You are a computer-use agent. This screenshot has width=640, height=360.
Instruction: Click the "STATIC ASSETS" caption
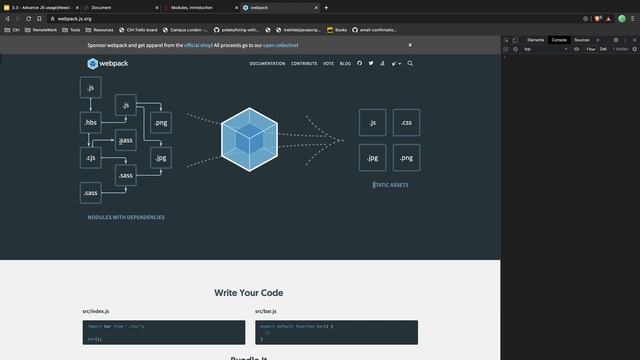pos(390,185)
